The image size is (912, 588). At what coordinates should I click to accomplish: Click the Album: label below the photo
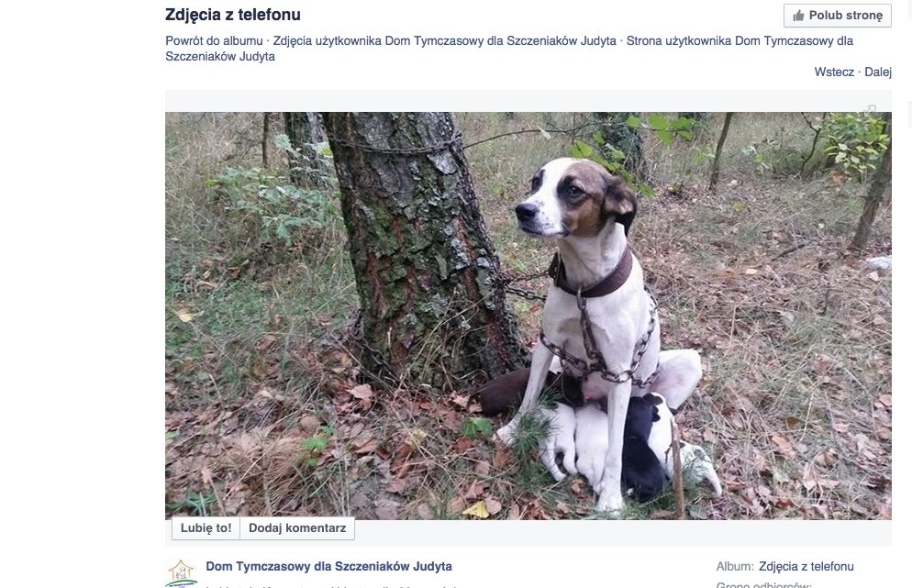[735, 566]
